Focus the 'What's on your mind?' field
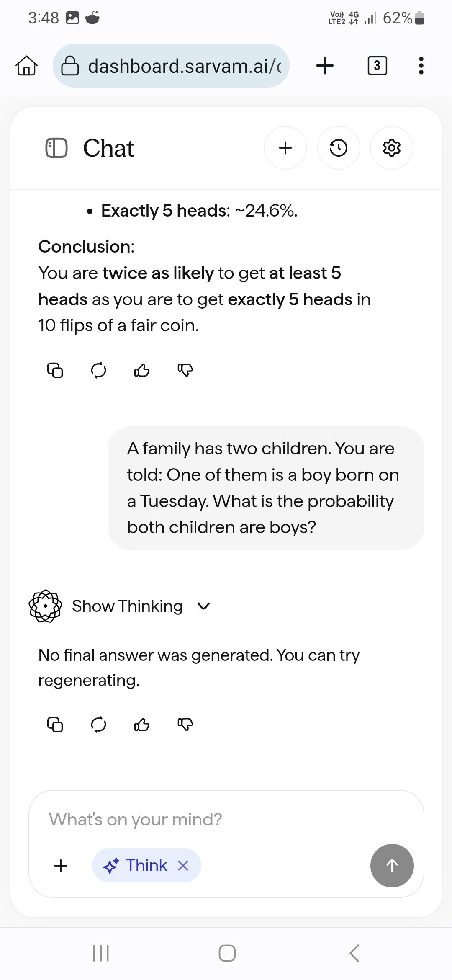The height and width of the screenshot is (980, 452). 209,820
